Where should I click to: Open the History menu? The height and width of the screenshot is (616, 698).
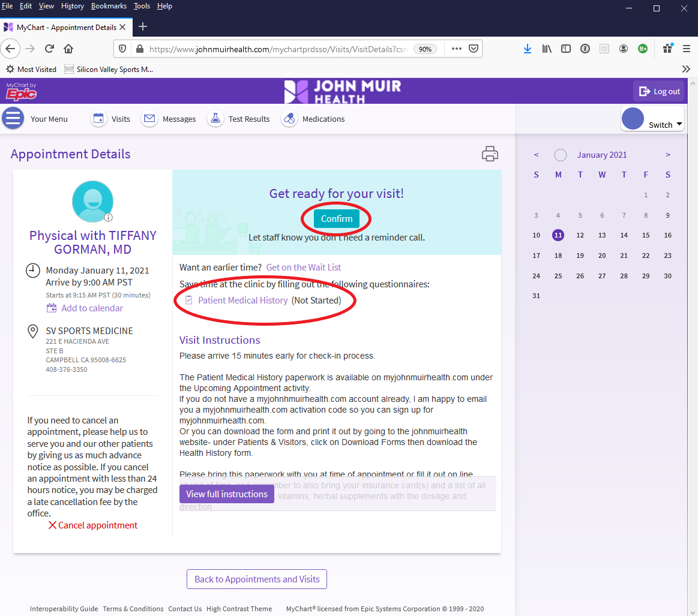[73, 6]
